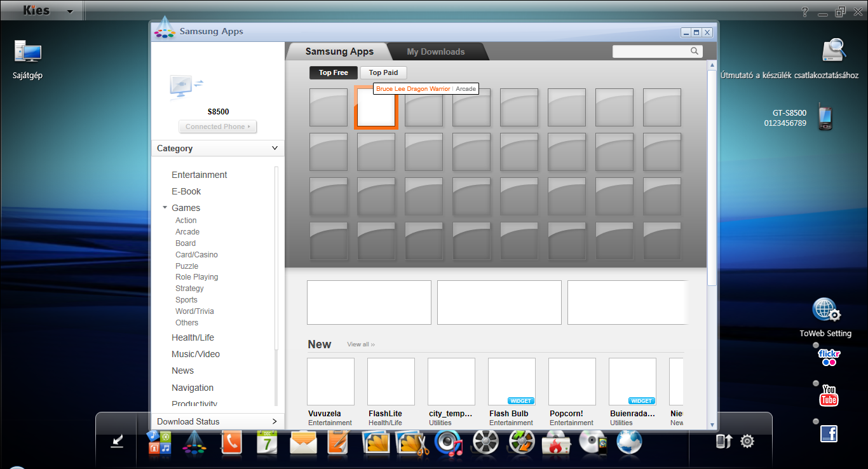
Task: Open the Role Playing games subcategory
Action: coord(196,277)
